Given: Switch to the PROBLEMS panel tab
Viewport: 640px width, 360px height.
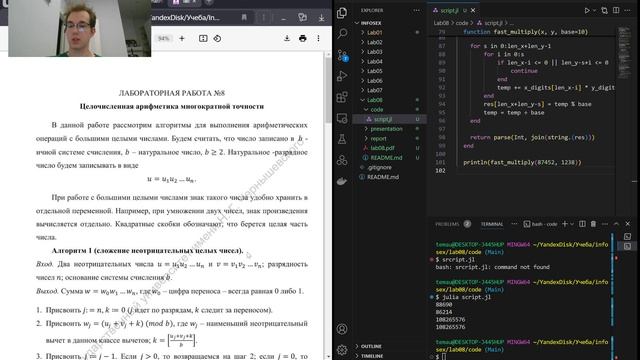Looking at the screenshot, I should pyautogui.click(x=447, y=224).
